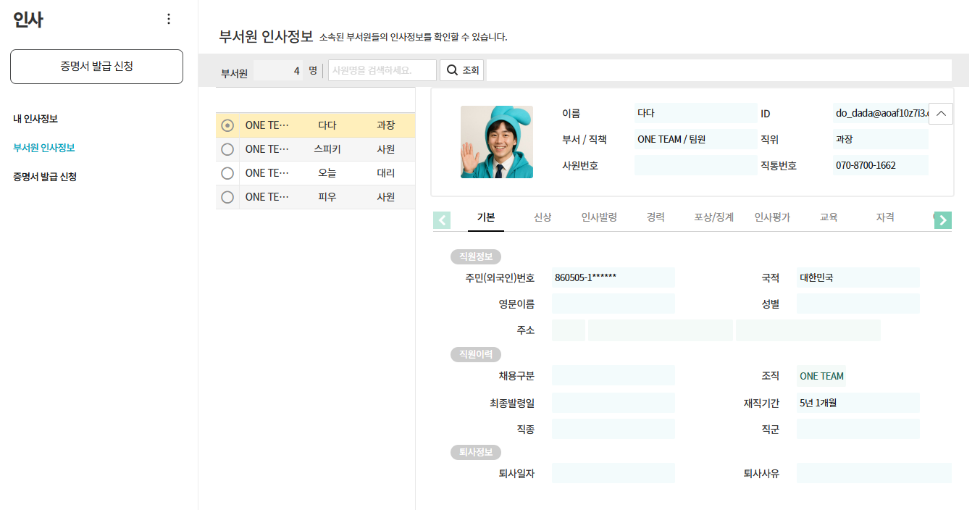
Task: View the 인사평가 tab
Action: pos(772,217)
